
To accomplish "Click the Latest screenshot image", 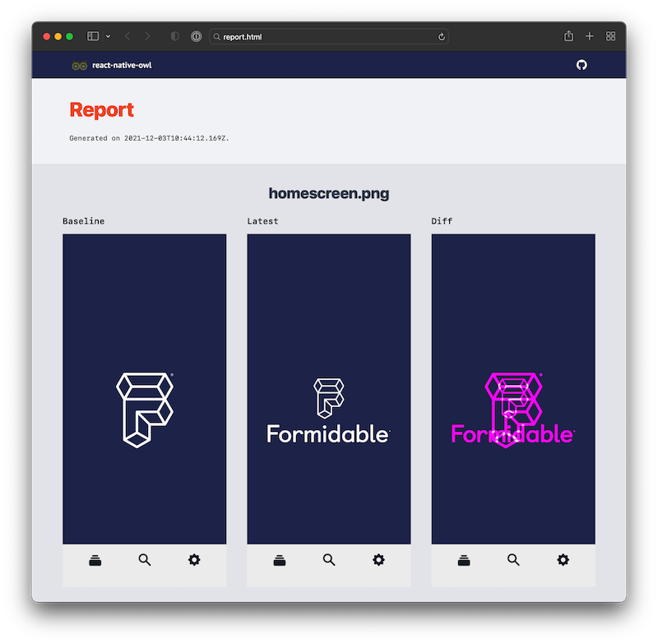I will click(x=329, y=410).
